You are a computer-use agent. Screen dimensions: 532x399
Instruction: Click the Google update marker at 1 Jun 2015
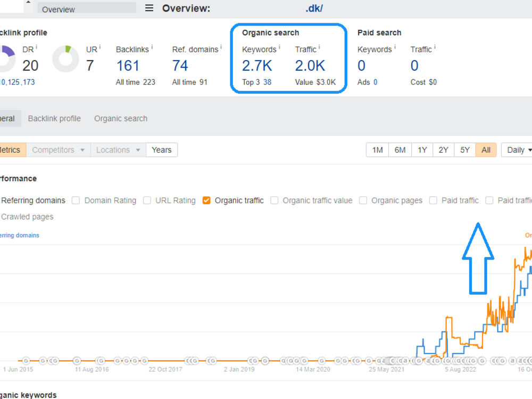click(26, 361)
